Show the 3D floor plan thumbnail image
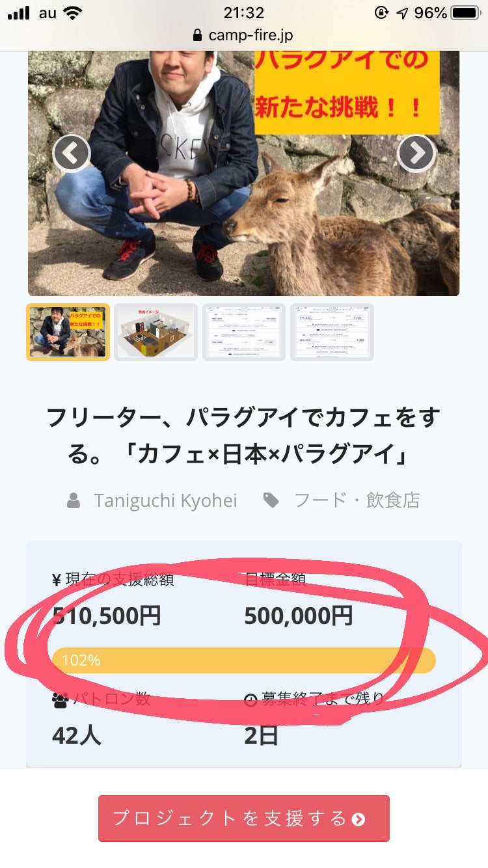The image size is (488, 868). pyautogui.click(x=156, y=332)
